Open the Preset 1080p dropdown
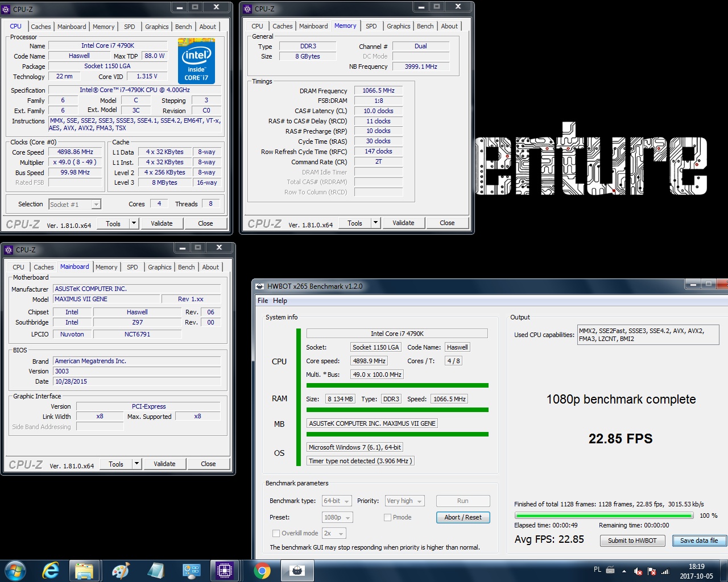 [337, 517]
